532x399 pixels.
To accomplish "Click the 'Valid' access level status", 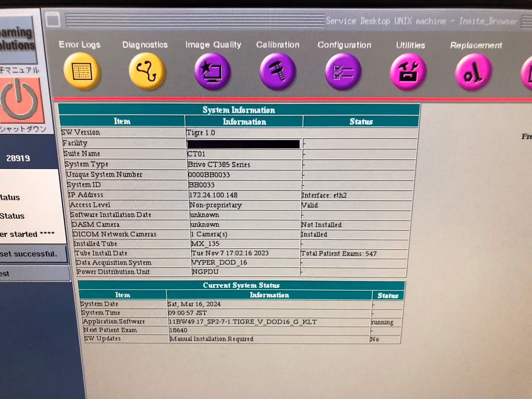I will point(310,205).
